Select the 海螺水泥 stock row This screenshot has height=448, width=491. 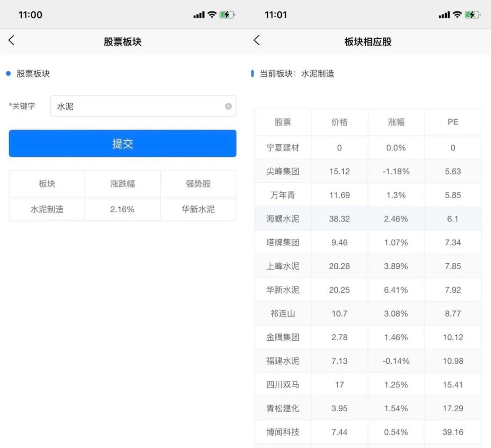pos(282,218)
